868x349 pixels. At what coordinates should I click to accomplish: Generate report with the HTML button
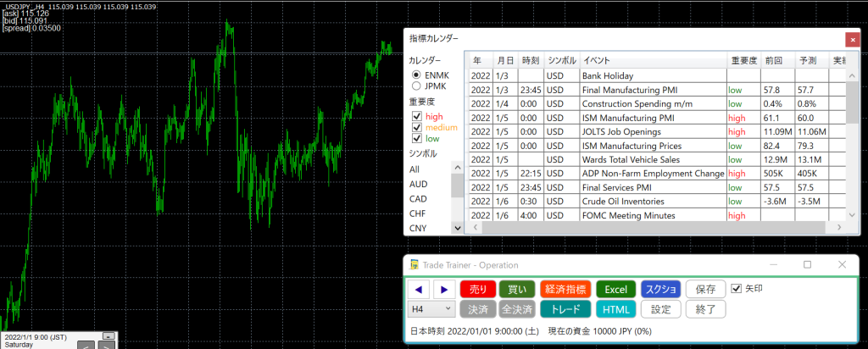[x=615, y=309]
